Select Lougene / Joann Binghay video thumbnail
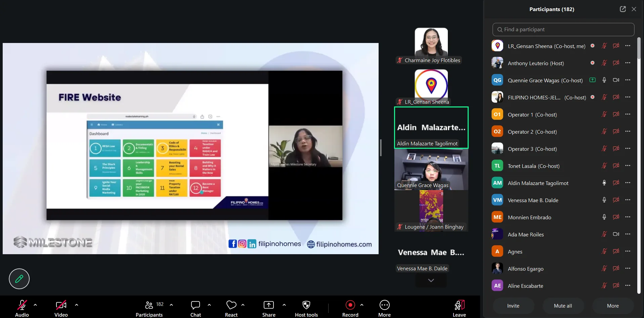The height and width of the screenshot is (318, 644). coord(431,211)
